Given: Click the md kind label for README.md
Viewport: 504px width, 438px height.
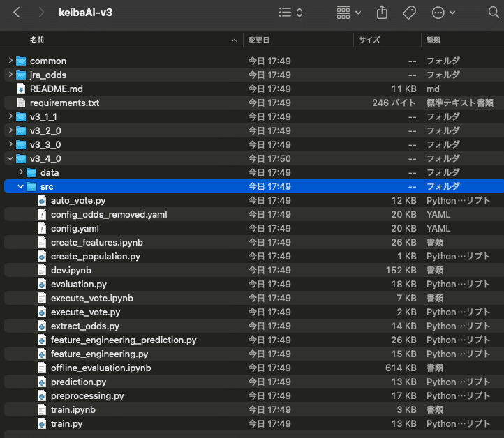Looking at the screenshot, I should pyautogui.click(x=433, y=89).
